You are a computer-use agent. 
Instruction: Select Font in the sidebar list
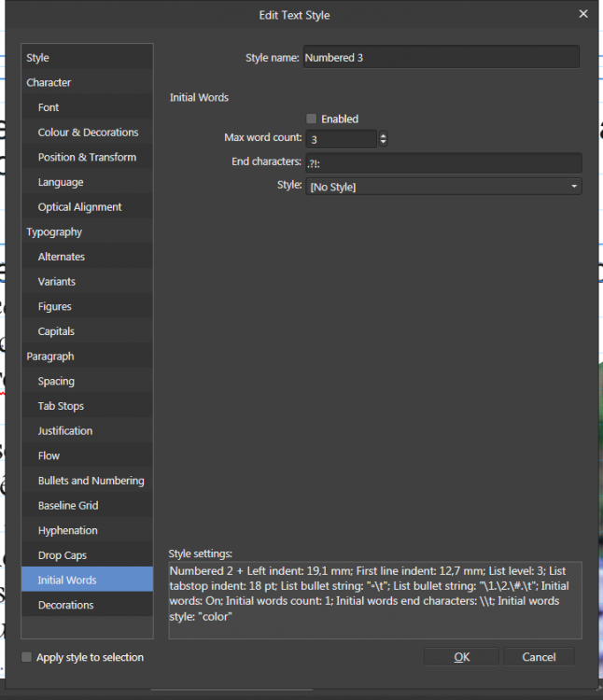coord(49,107)
